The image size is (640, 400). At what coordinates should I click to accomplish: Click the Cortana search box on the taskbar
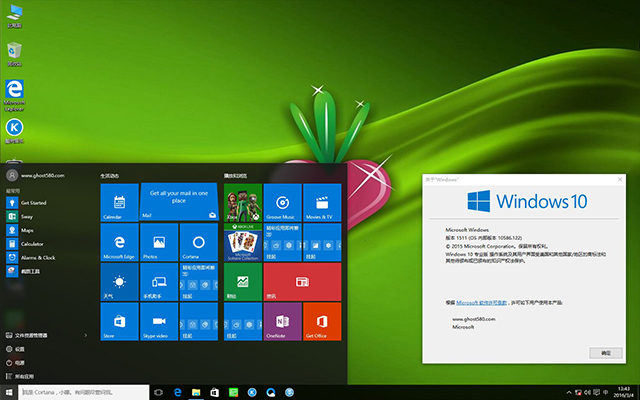tap(80, 392)
